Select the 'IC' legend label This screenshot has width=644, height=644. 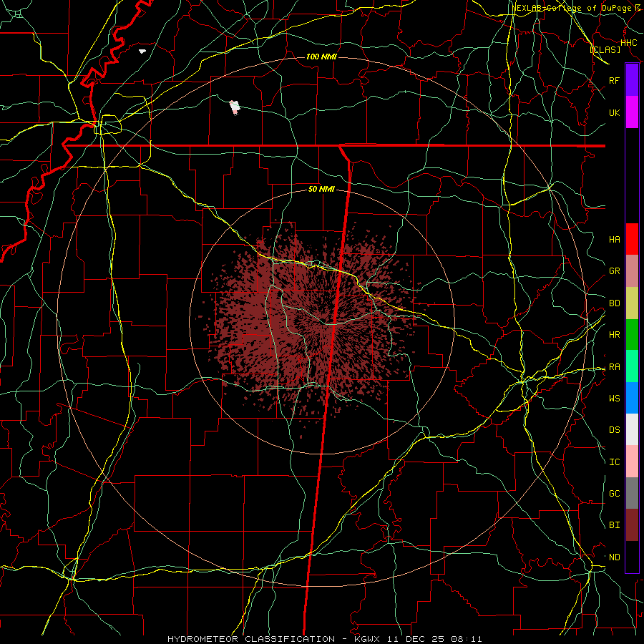[614, 462]
